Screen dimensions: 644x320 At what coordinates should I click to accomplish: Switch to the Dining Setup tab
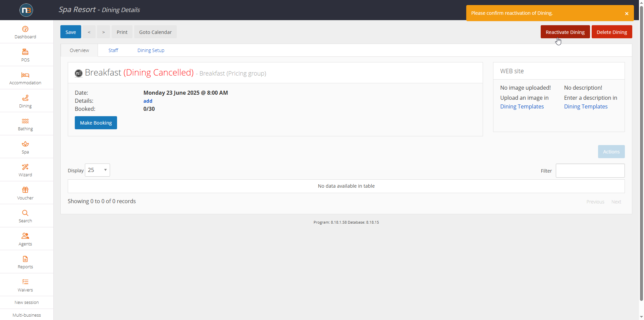(151, 50)
